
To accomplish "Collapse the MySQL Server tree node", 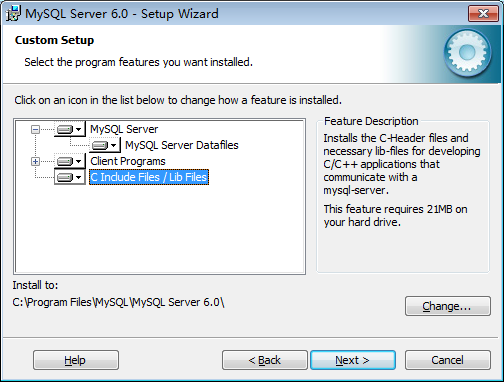I will click(35, 129).
